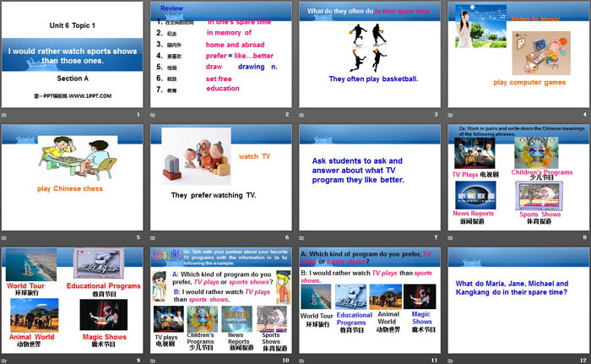The height and width of the screenshot is (364, 591).
Task: Select the 2b 'Let's talk' slide thumbnail
Action: point(221,301)
